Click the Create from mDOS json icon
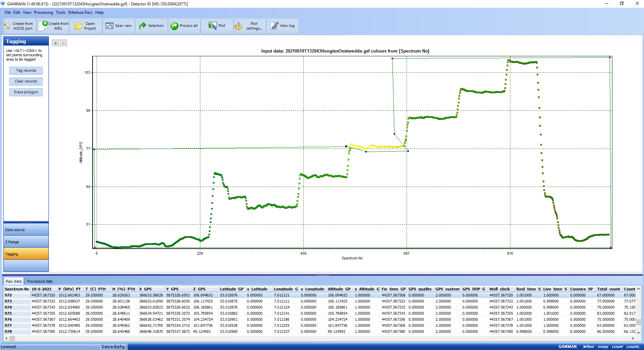 [x=7, y=26]
